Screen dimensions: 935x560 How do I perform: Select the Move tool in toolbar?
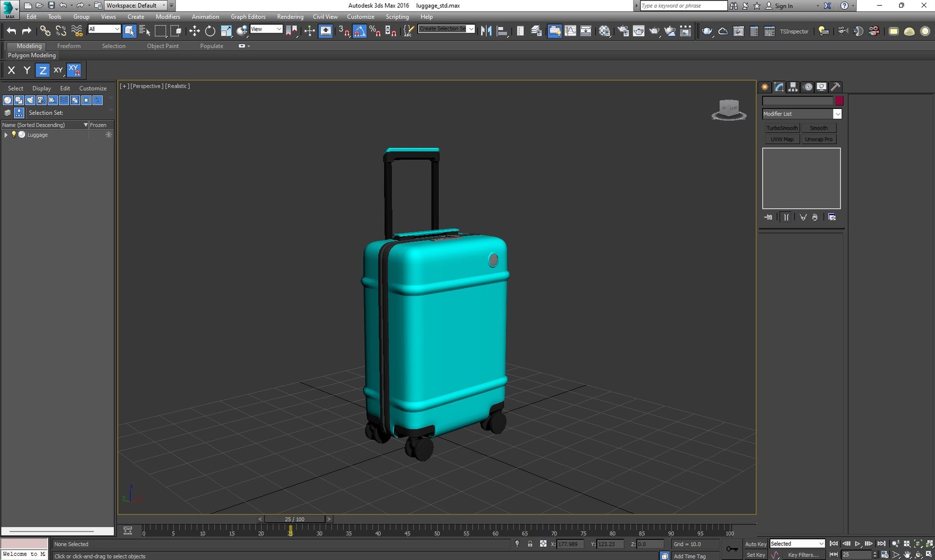[x=194, y=31]
